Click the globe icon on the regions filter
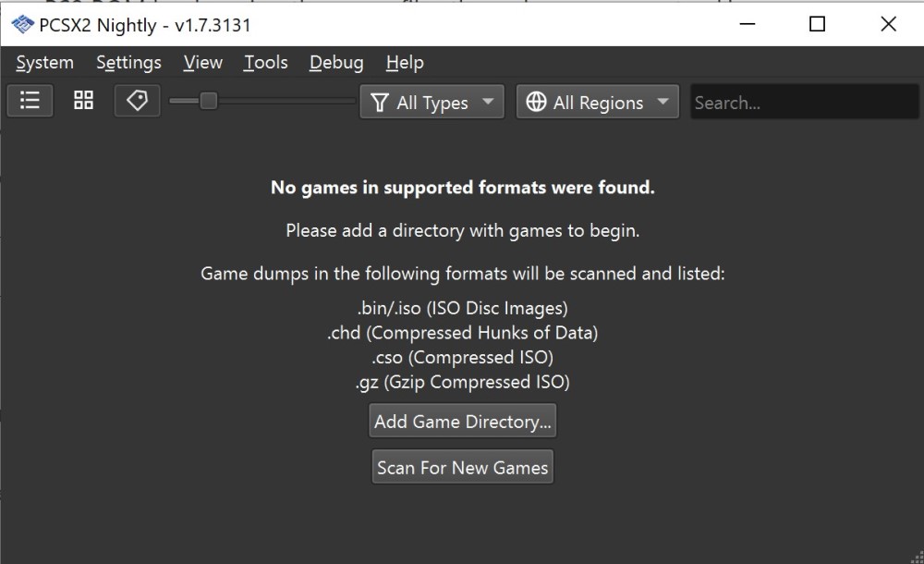 pyautogui.click(x=537, y=103)
